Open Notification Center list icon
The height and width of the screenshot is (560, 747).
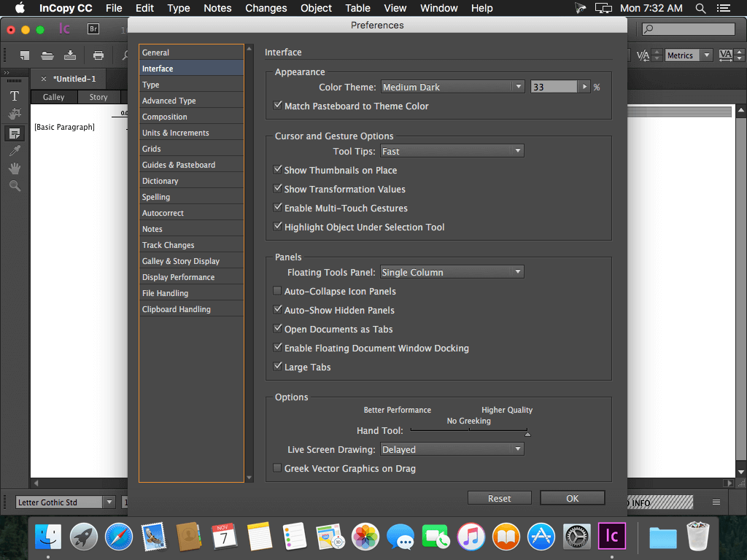click(724, 8)
